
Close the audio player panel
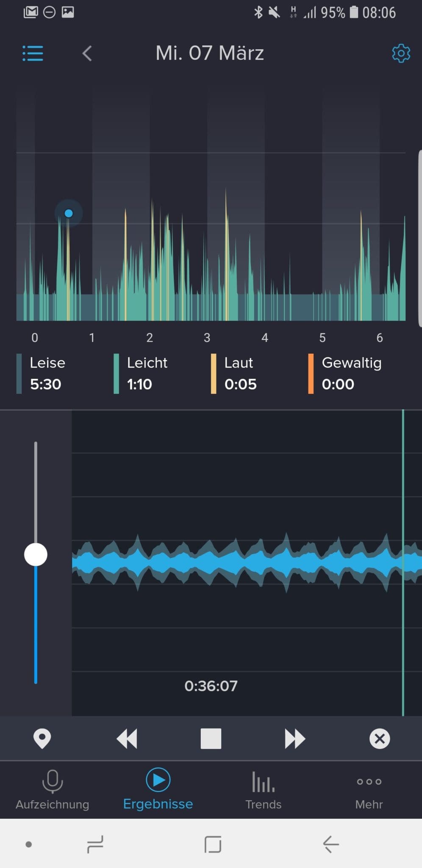pos(379,739)
